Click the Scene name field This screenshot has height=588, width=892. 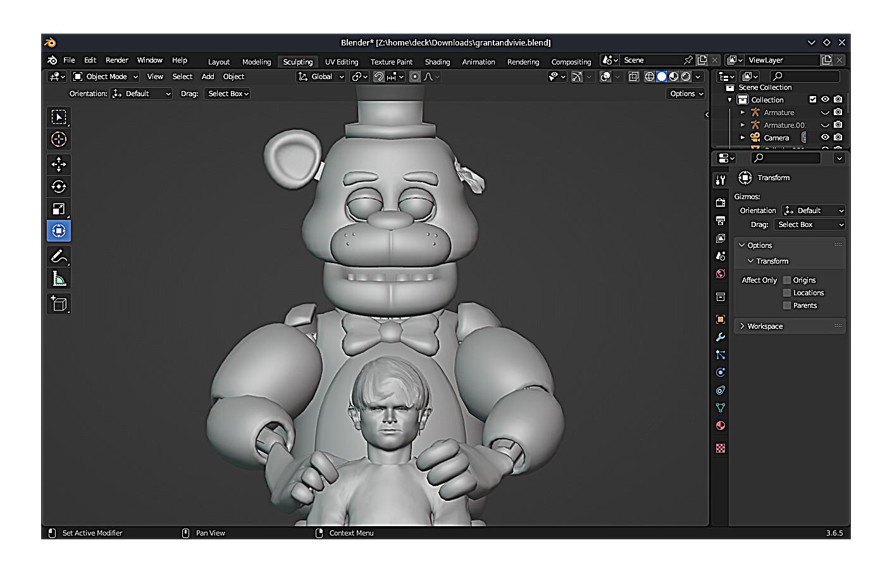click(x=652, y=60)
